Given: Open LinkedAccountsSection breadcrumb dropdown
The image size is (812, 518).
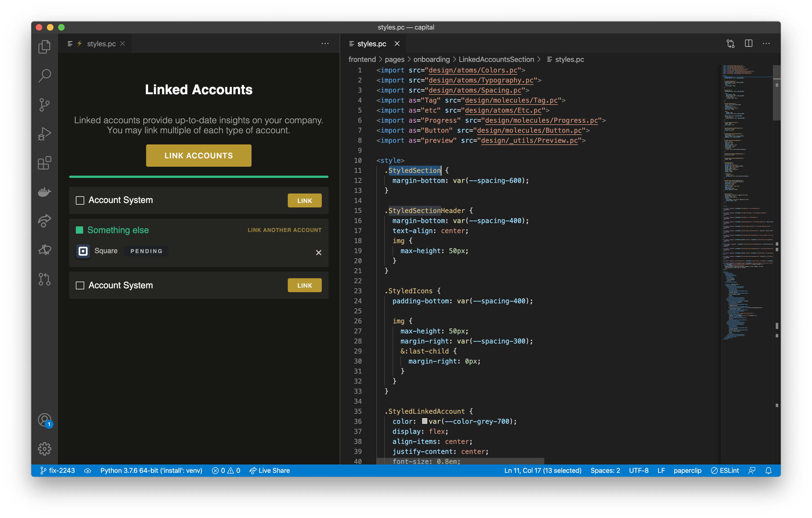Looking at the screenshot, I should pos(496,59).
